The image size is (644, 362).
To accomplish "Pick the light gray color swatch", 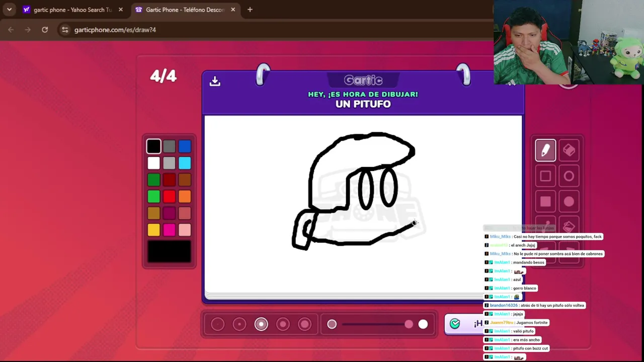I will (169, 163).
